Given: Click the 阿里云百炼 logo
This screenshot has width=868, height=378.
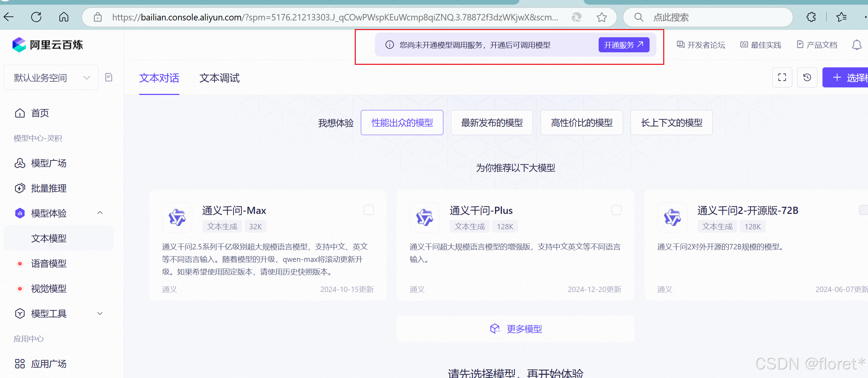Looking at the screenshot, I should click(47, 45).
